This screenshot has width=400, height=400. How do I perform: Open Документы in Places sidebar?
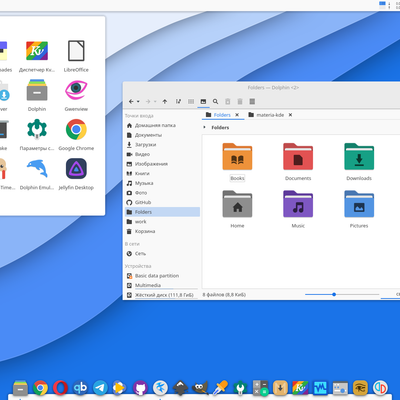[162, 135]
